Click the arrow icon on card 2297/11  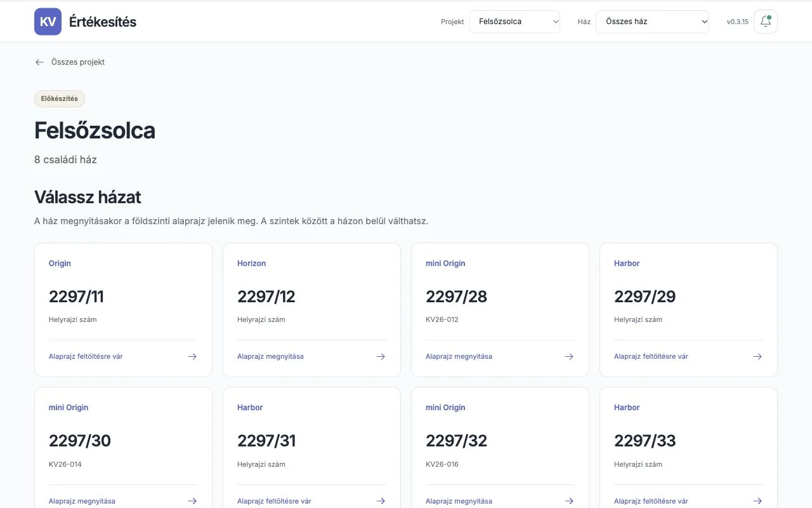(192, 356)
